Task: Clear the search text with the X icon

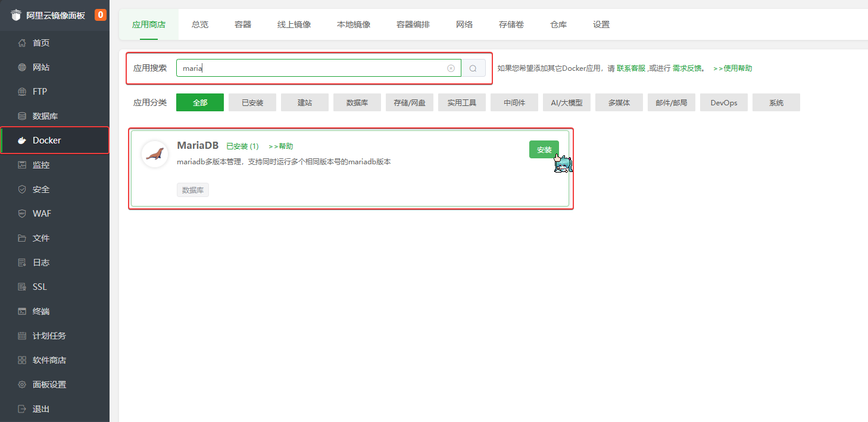Action: (451, 68)
